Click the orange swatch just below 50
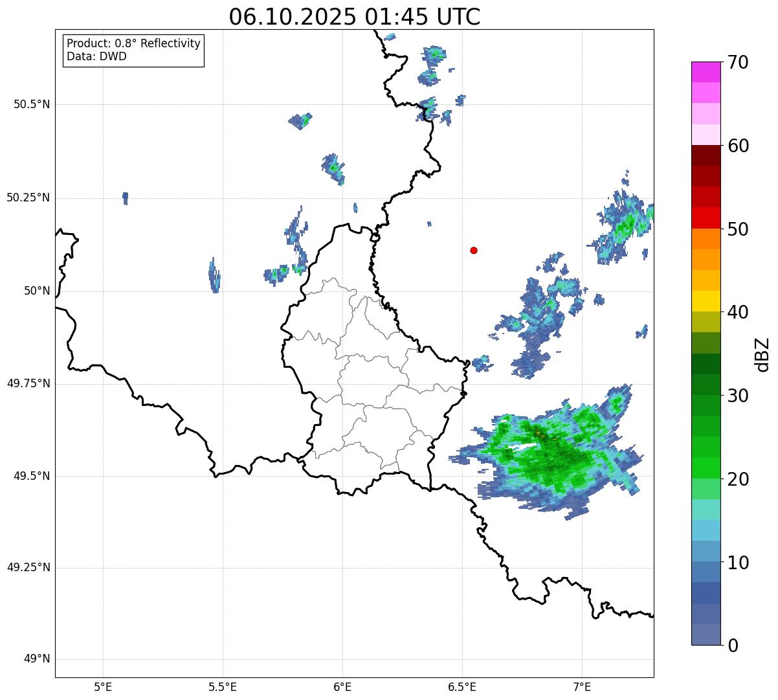Viewport: 778px width, 700px height. (x=706, y=239)
